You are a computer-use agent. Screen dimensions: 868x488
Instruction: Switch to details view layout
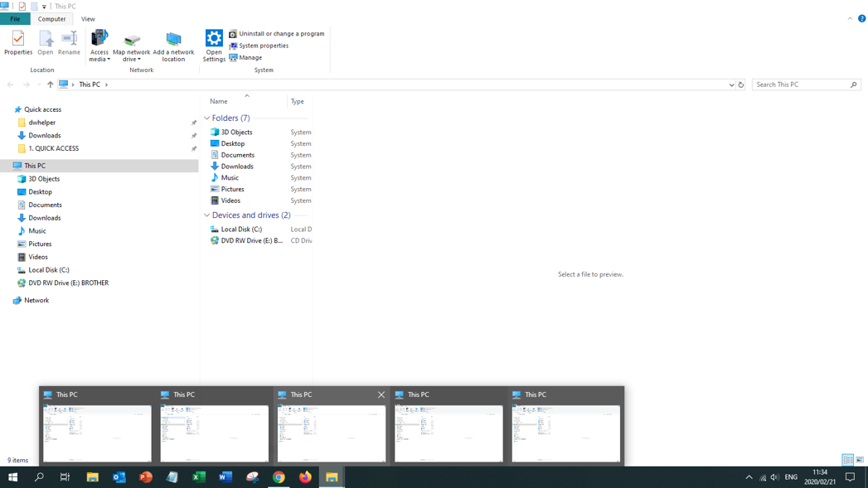coord(847,460)
